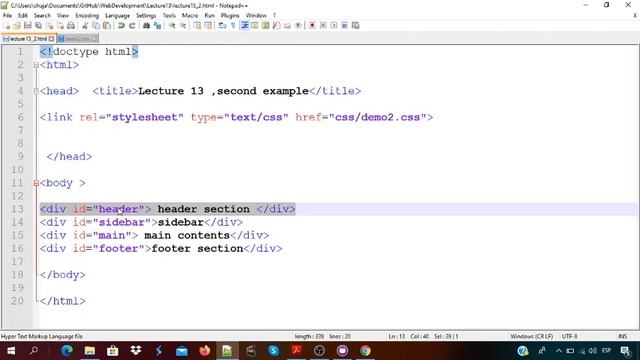This screenshot has width=640, height=360.
Task: Cut selection with the scissors icon
Action: pyautogui.click(x=85, y=26)
